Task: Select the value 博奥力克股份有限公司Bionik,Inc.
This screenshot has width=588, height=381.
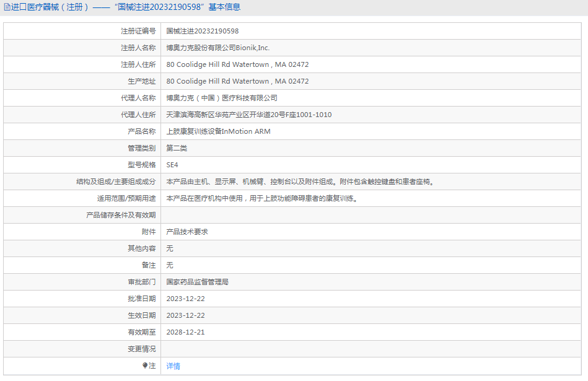Action: tap(218, 48)
